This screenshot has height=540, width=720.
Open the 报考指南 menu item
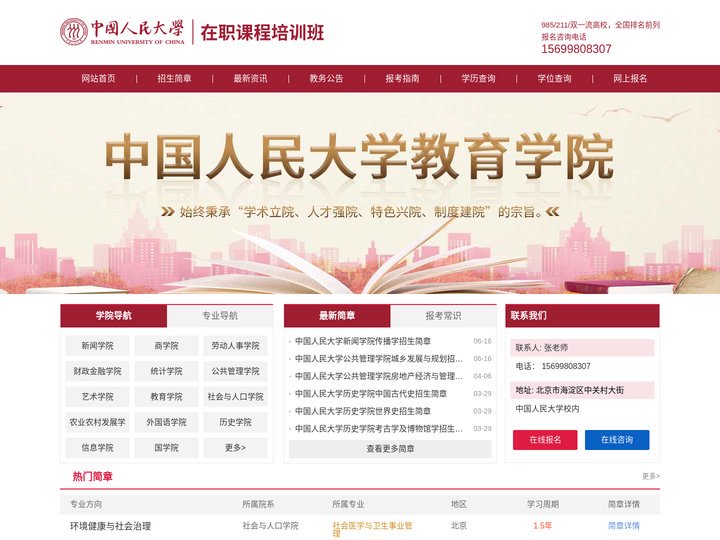(x=402, y=79)
